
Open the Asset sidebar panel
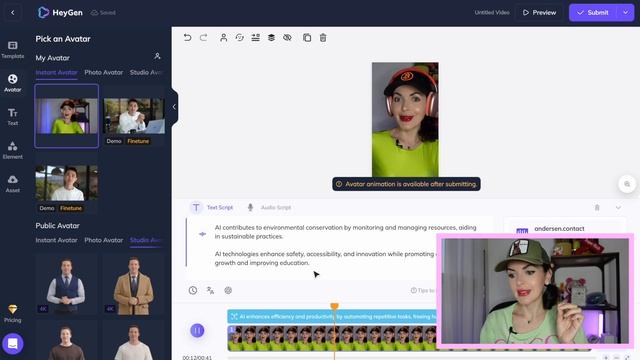[13, 183]
